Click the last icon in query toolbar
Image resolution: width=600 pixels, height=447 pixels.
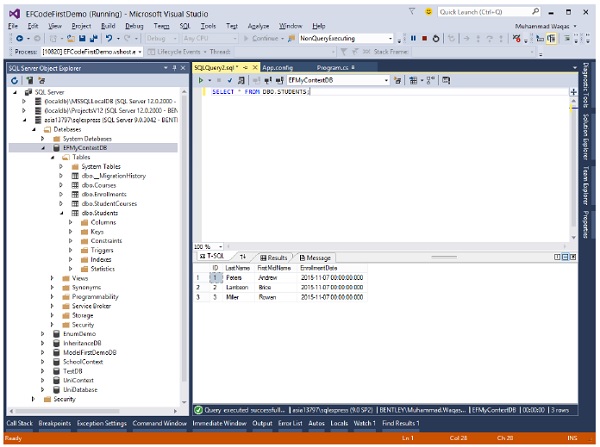(x=446, y=80)
